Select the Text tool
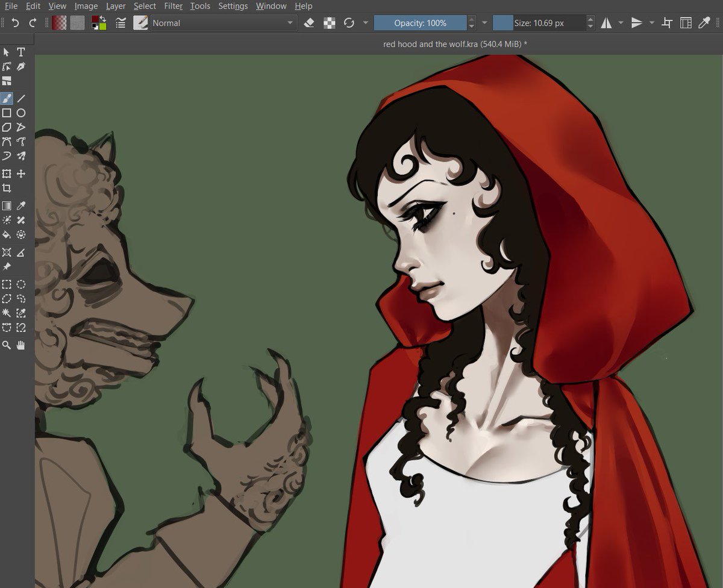This screenshot has width=723, height=588. tap(21, 52)
